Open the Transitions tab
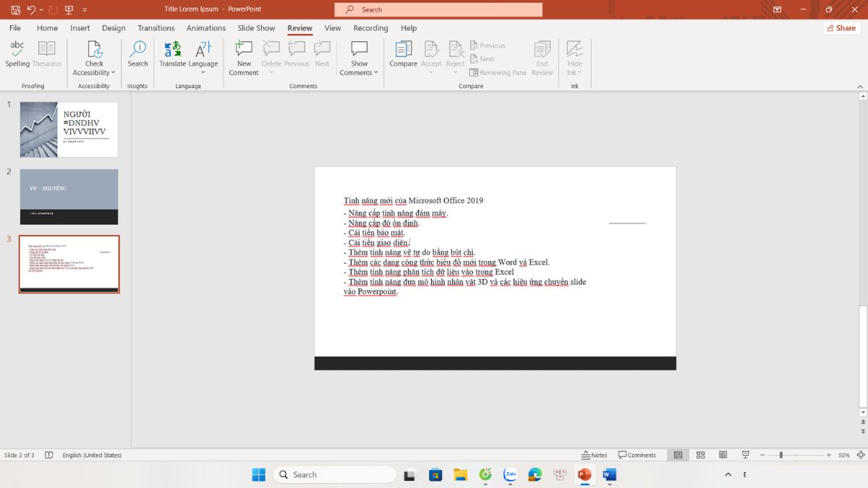This screenshot has height=488, width=868. pos(156,28)
